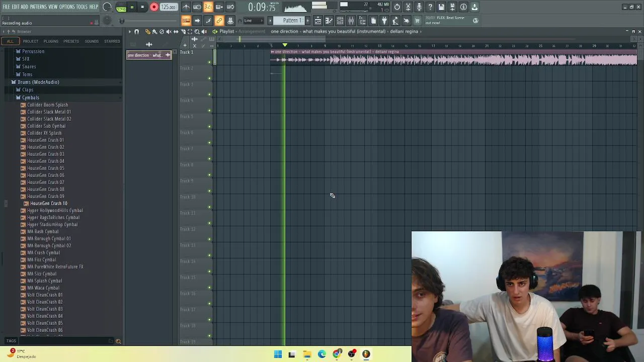The image size is (644, 362).
Task: Open the VIEW menu
Action: tap(53, 7)
